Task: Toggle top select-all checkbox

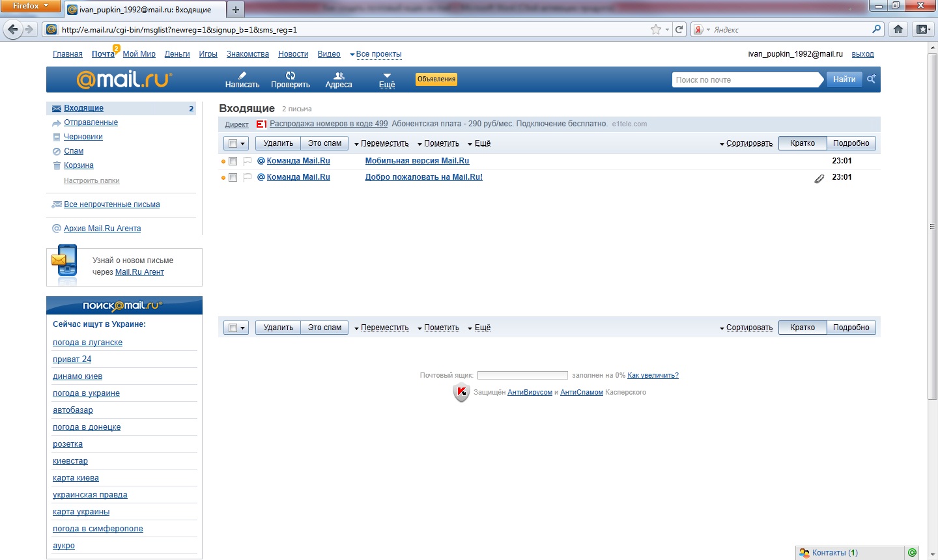Action: coord(233,144)
